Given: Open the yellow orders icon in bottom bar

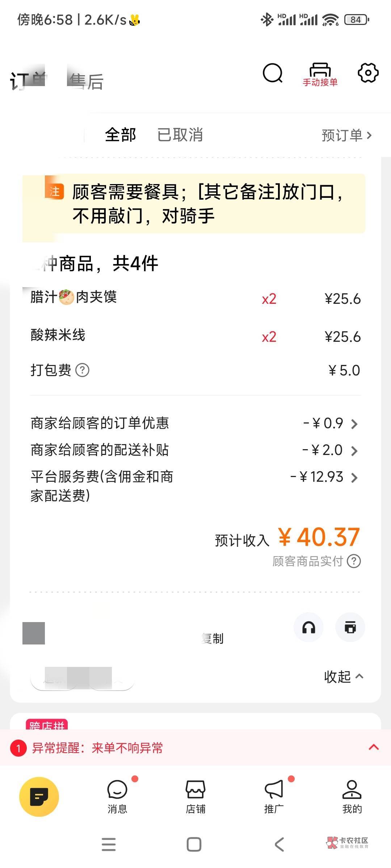Looking at the screenshot, I should pyautogui.click(x=39, y=796).
